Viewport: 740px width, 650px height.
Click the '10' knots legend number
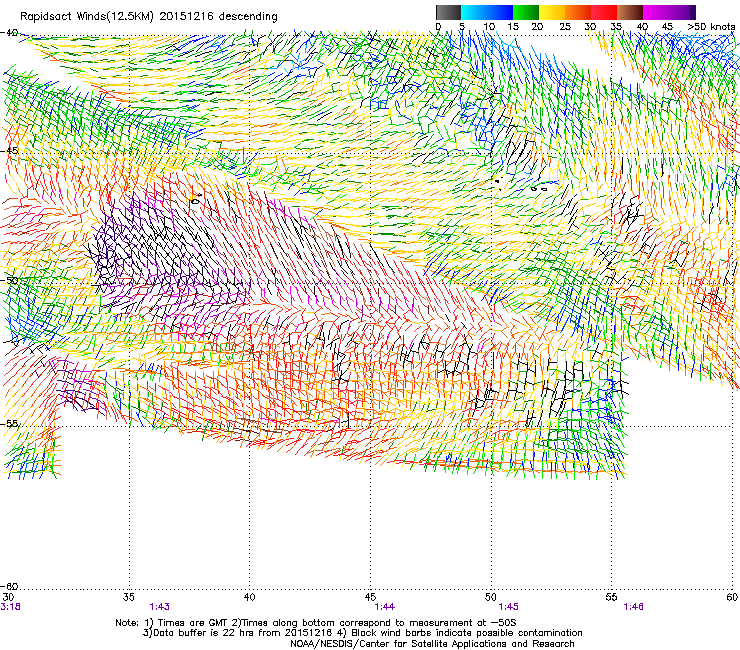489,27
